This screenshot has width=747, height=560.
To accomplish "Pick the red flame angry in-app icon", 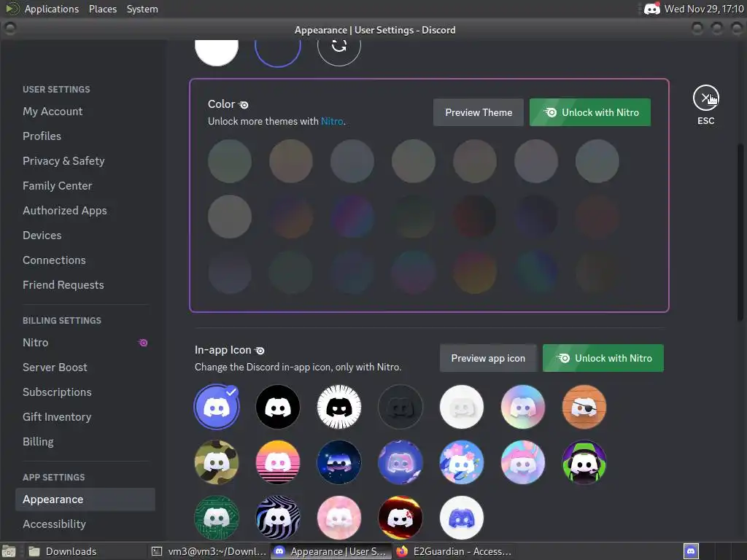I will click(400, 518).
